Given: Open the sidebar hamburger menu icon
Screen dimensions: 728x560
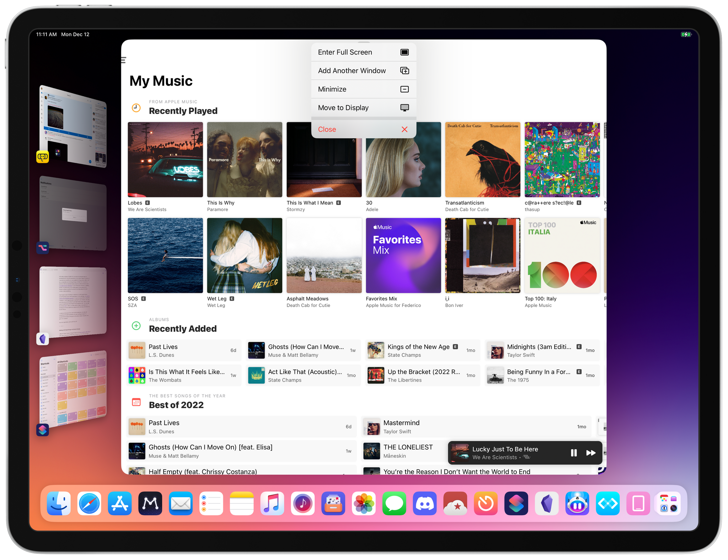Looking at the screenshot, I should 124,60.
